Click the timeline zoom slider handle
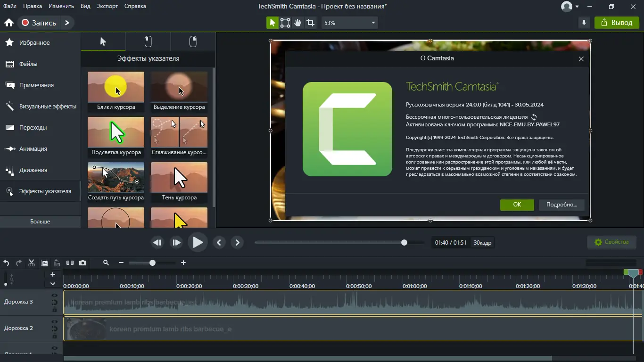The height and width of the screenshot is (362, 644). [152, 263]
